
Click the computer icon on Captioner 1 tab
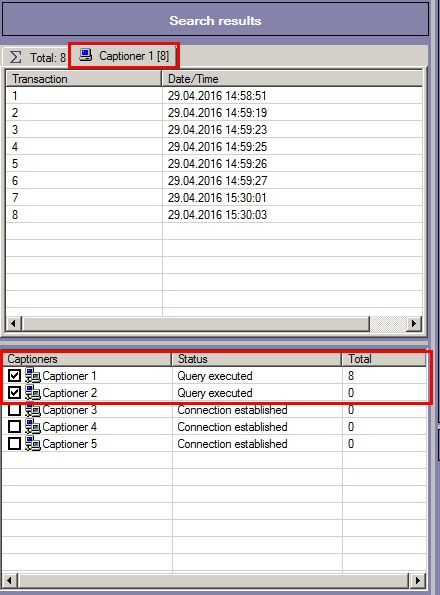(86, 55)
